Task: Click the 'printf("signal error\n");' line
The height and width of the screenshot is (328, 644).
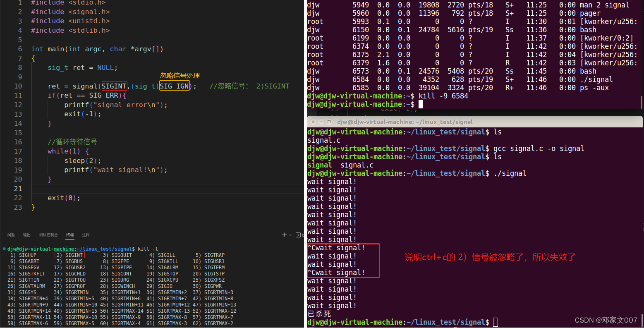Action: [116, 105]
